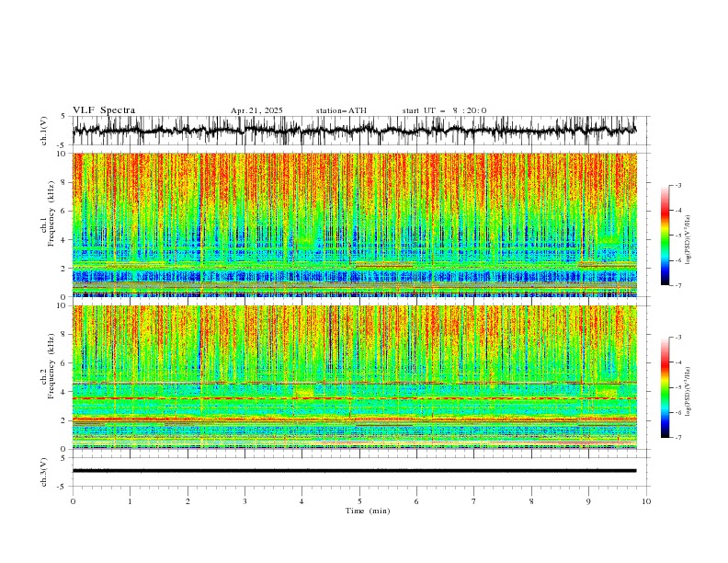The width and height of the screenshot is (728, 563).
Task: Click the "-7" tick on ch.2 colorbar
Action: (x=677, y=438)
